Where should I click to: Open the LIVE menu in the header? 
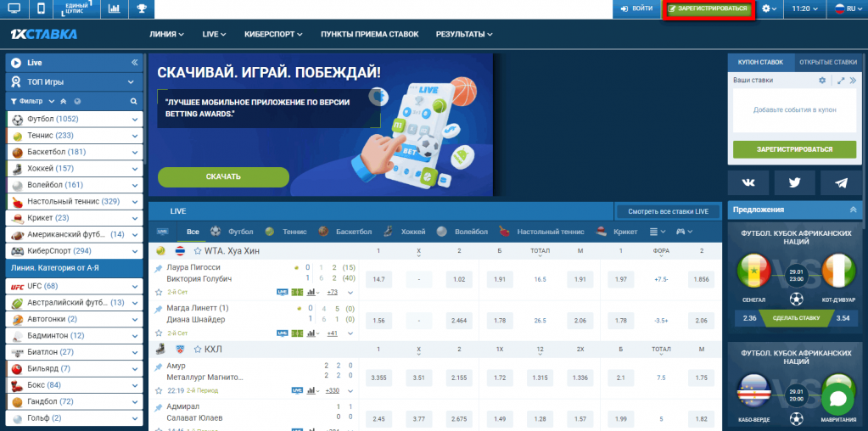[x=214, y=34]
